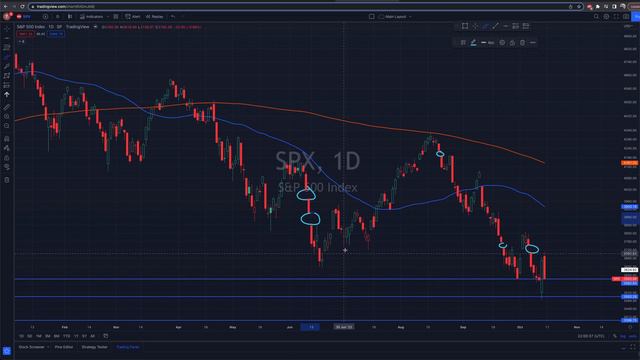Pick the zoom in tool in sidebar
The height and width of the screenshot is (360, 640).
[x=7, y=116]
